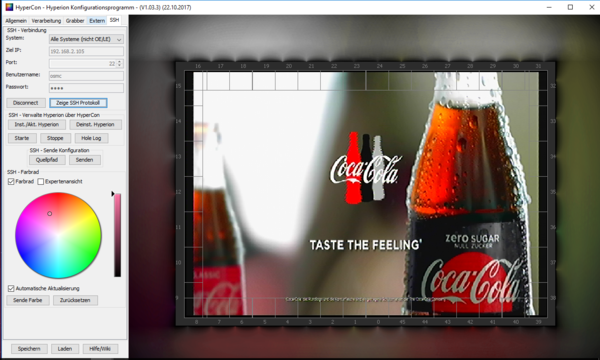The image size is (600, 360).
Task: Click the Ziel IP input field
Action: point(86,51)
